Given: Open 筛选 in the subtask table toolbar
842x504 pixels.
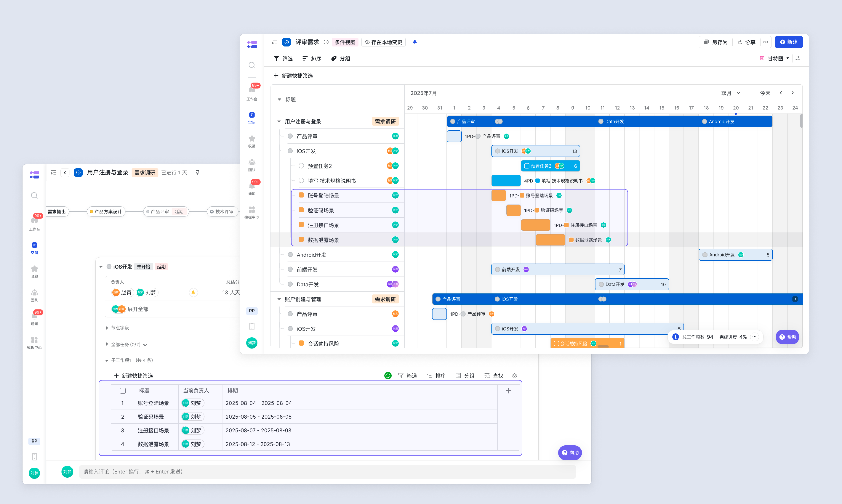Looking at the screenshot, I should [x=407, y=376].
